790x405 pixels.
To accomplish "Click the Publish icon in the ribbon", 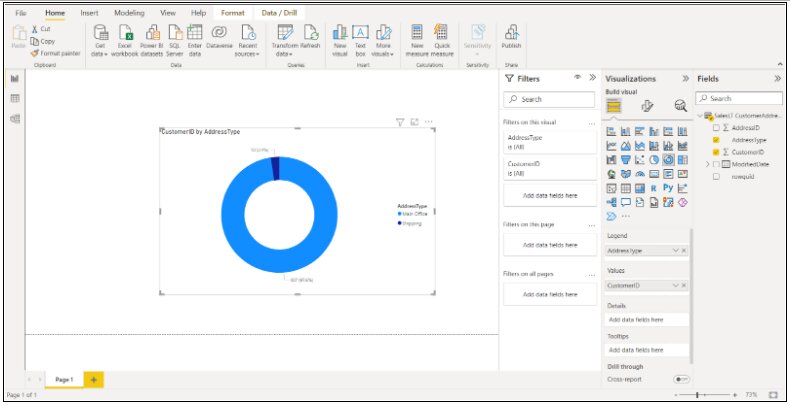I will (x=511, y=34).
